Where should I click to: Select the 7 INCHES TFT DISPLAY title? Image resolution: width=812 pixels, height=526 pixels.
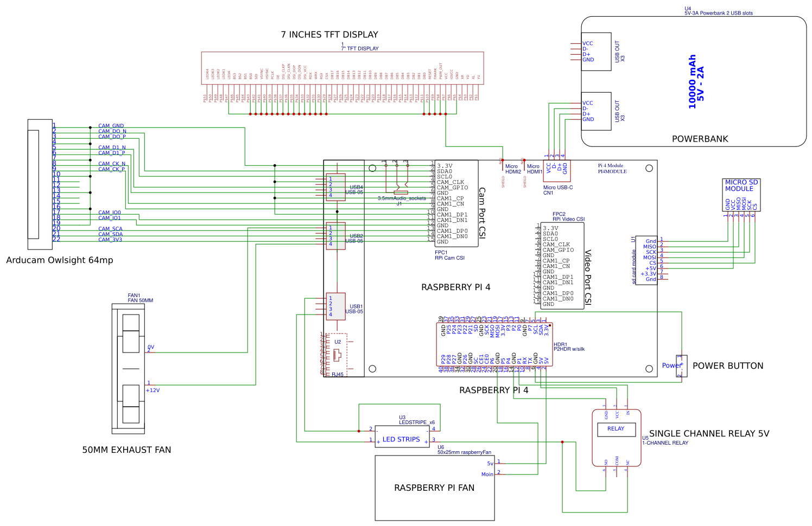point(329,34)
